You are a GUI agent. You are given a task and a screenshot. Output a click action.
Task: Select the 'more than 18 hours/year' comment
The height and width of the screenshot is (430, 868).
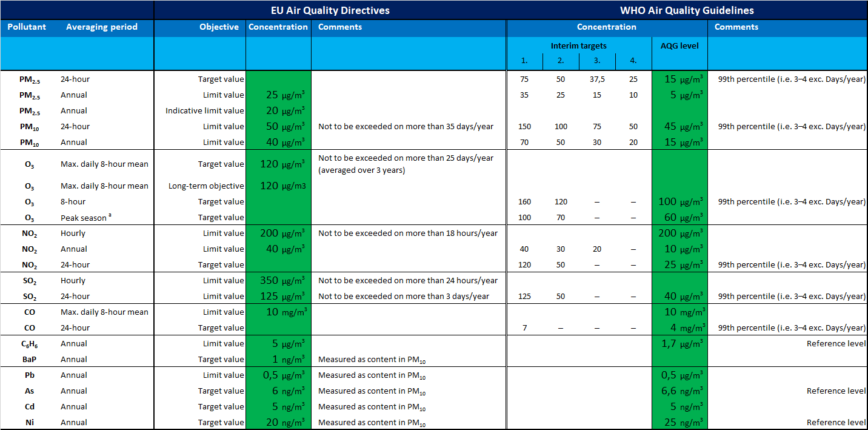coord(408,233)
